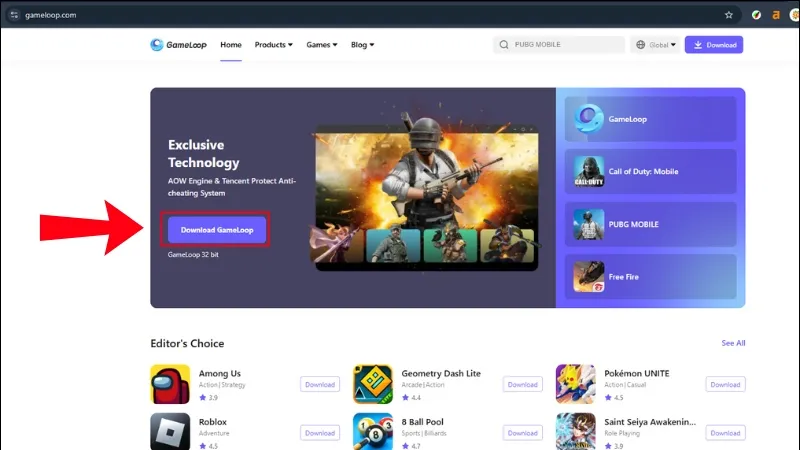Click the GameLoop logo in the header

point(178,45)
